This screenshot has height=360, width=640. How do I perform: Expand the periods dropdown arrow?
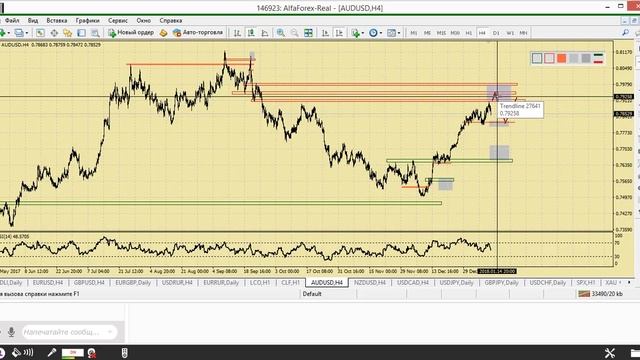click(x=380, y=33)
